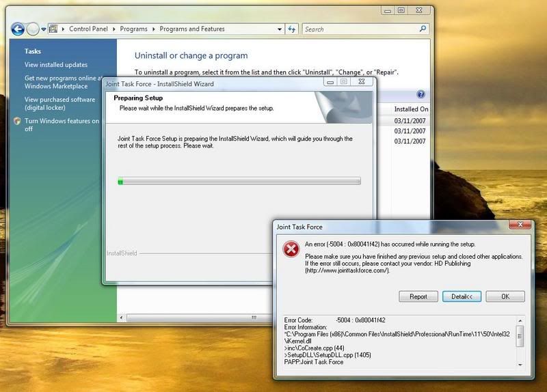Click the Error Code line in details
Viewport: 547px width, 392px height.
[x=334, y=320]
